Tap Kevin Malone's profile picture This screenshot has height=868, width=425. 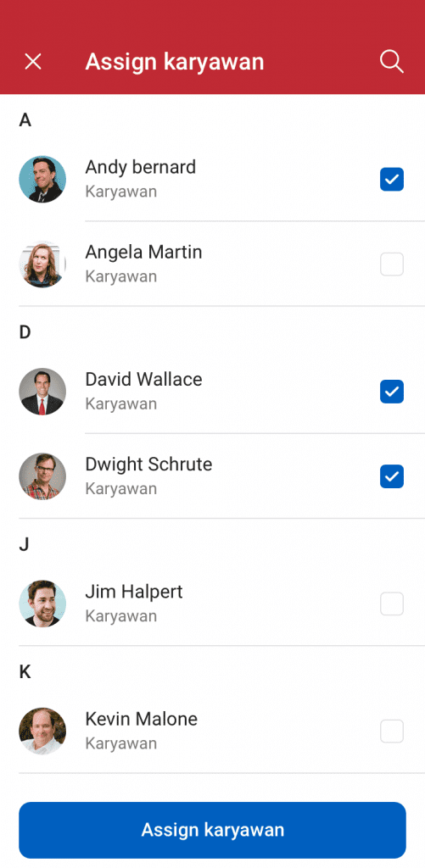pyautogui.click(x=42, y=732)
